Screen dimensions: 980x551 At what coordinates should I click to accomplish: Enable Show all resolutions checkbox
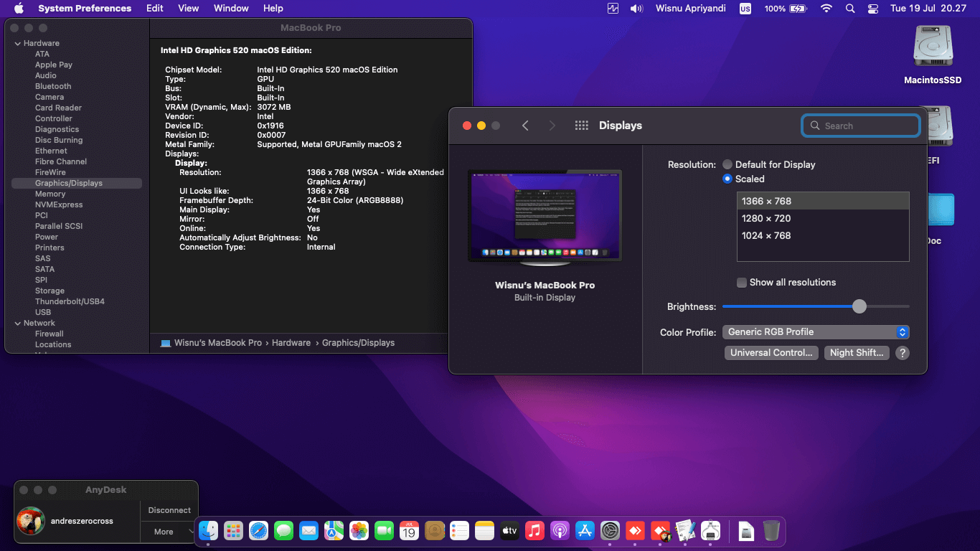point(742,283)
